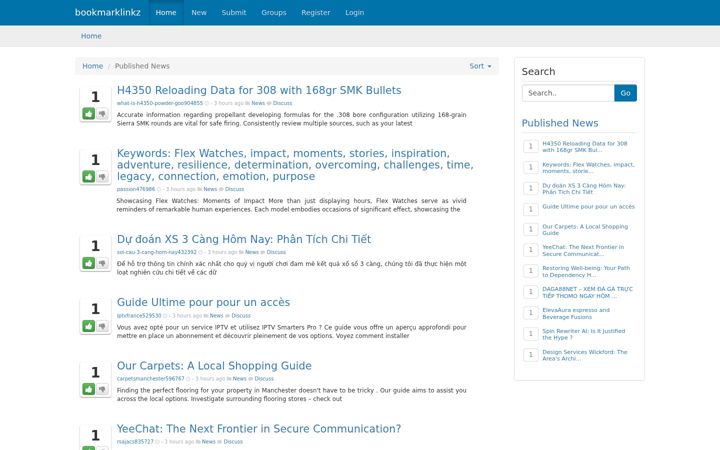Image resolution: width=720 pixels, height=450 pixels.
Task: Downvote the Flex Watches keywords story
Action: coord(102,176)
